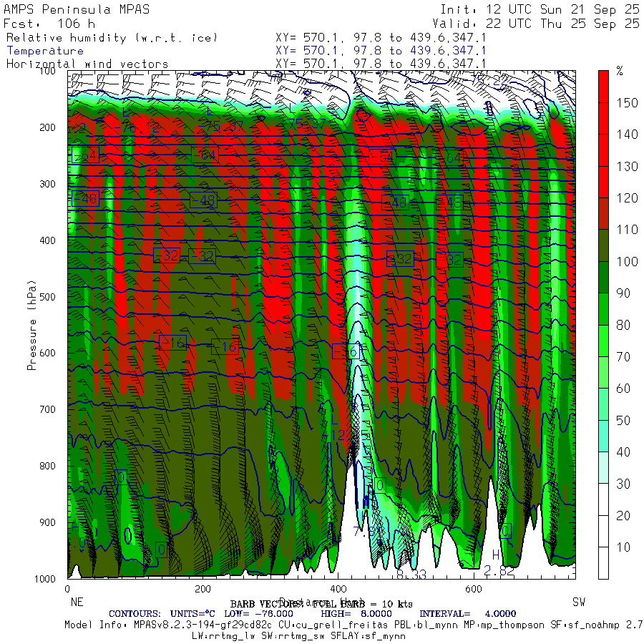Click the 'Horizontal wind vectors' field label
This screenshot has height=644, width=644.
[87, 64]
